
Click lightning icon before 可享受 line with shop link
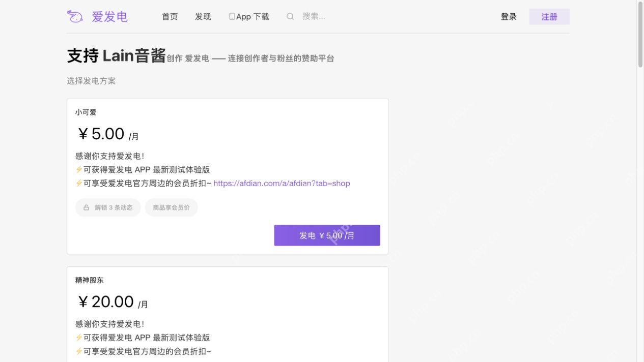pos(79,183)
